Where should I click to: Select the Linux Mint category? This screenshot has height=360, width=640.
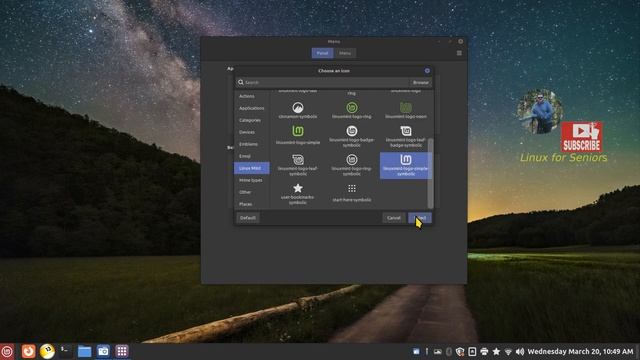251,168
